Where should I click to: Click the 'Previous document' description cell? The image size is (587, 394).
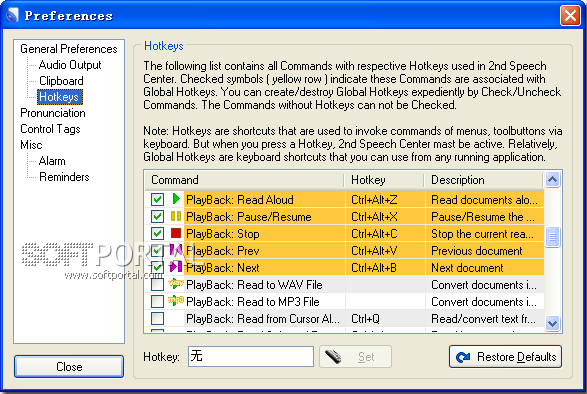click(485, 251)
